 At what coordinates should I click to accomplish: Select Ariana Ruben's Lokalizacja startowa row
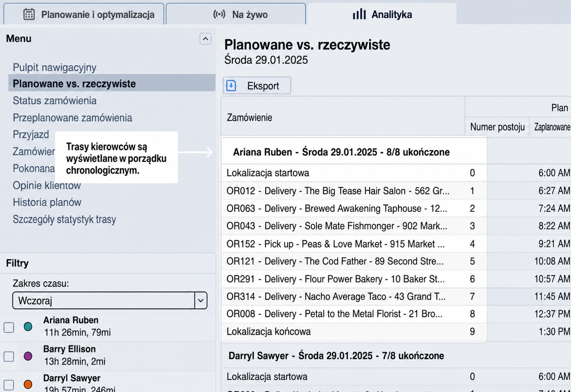click(x=354, y=173)
